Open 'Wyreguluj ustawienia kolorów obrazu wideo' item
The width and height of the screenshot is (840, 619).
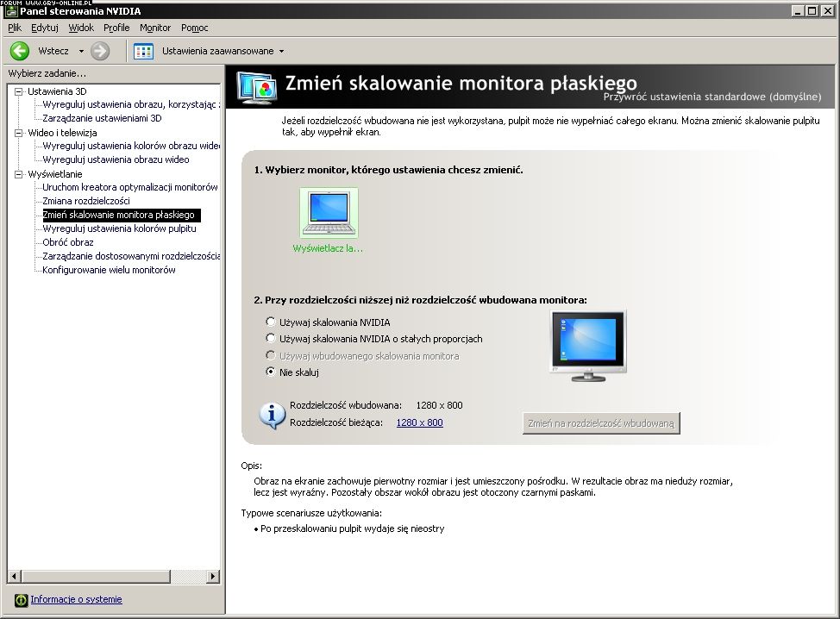click(x=131, y=146)
